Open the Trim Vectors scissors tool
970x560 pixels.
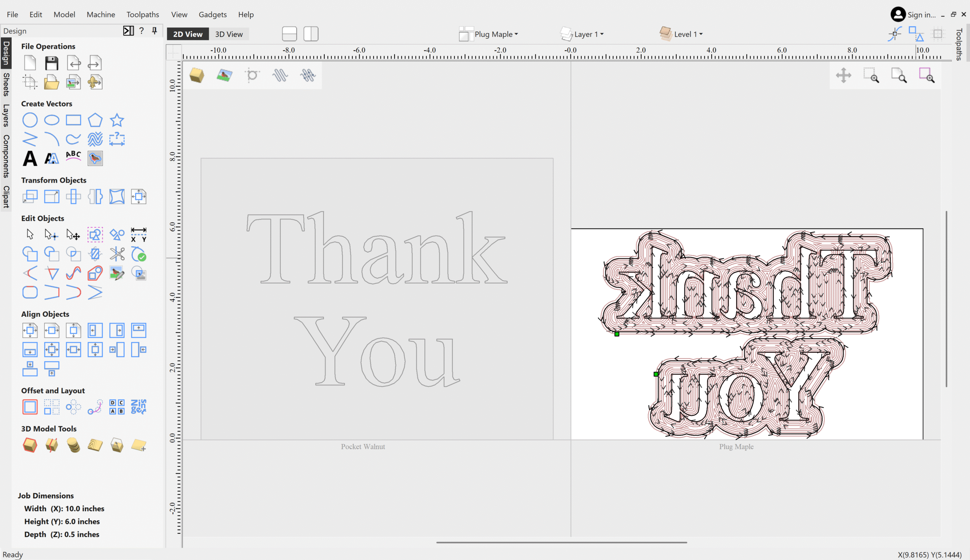117,254
